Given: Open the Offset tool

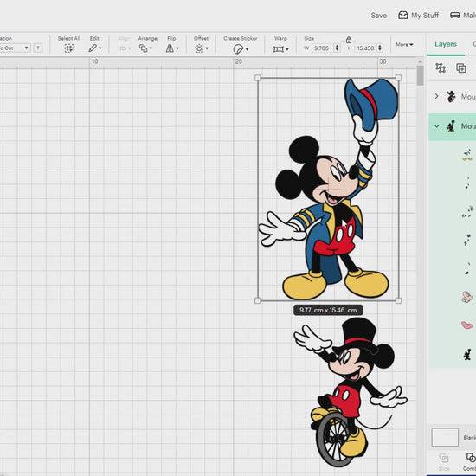Looking at the screenshot, I should pyautogui.click(x=199, y=48).
